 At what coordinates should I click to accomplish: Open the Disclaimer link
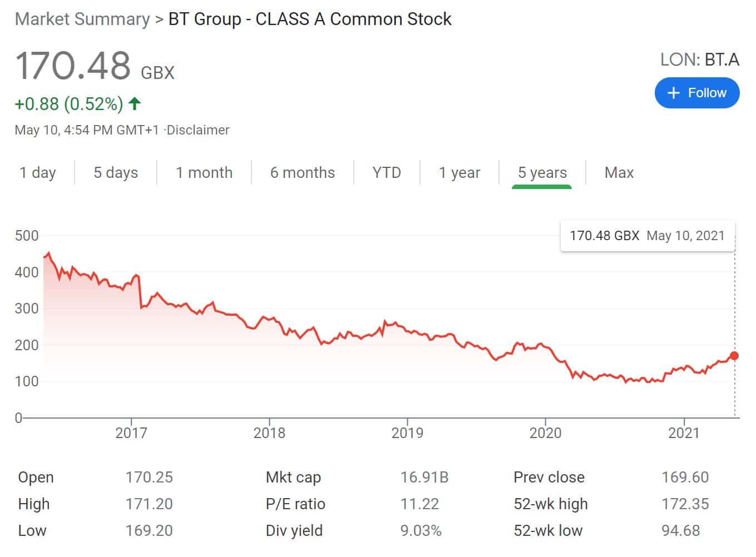199,130
